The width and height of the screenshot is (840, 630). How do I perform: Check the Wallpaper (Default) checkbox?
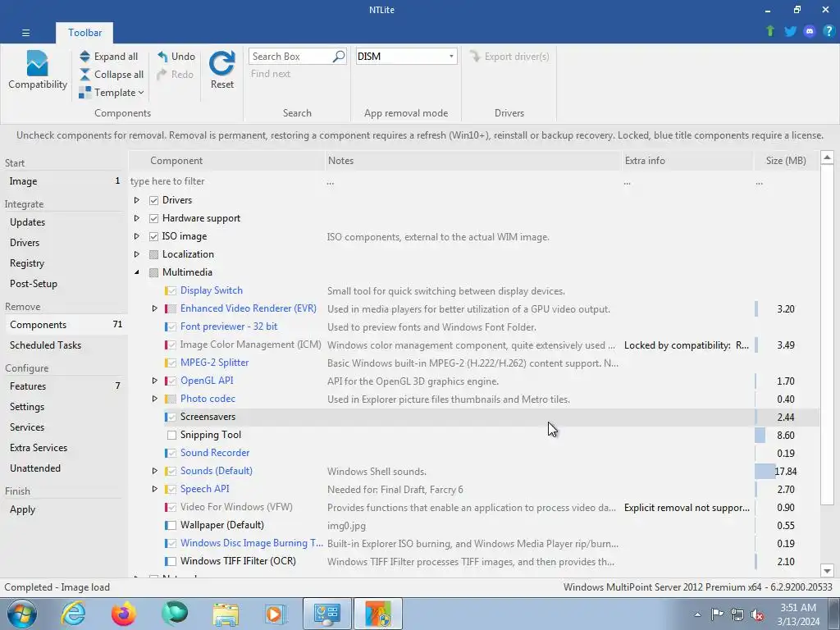(171, 525)
